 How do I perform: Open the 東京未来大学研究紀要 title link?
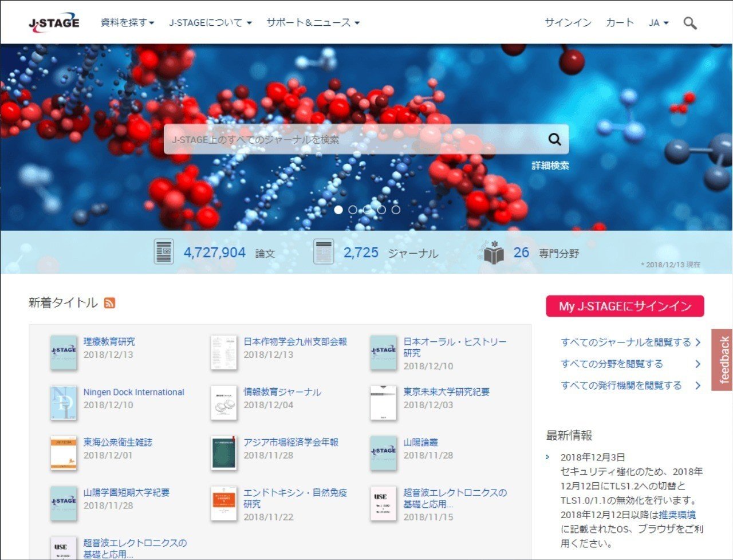coord(447,392)
